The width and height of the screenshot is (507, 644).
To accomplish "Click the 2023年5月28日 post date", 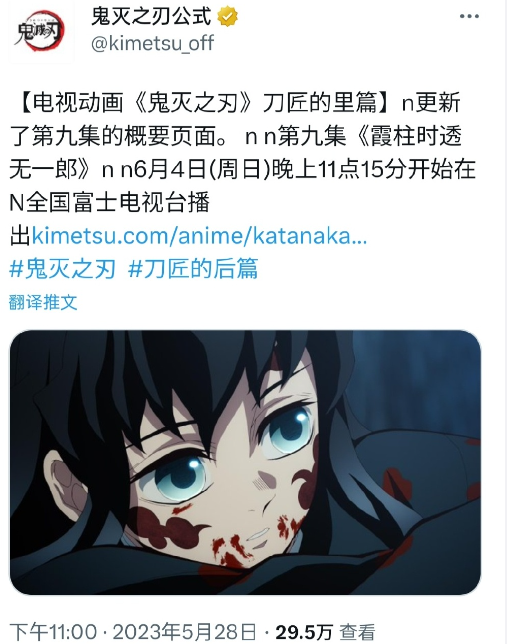I will (x=184, y=632).
